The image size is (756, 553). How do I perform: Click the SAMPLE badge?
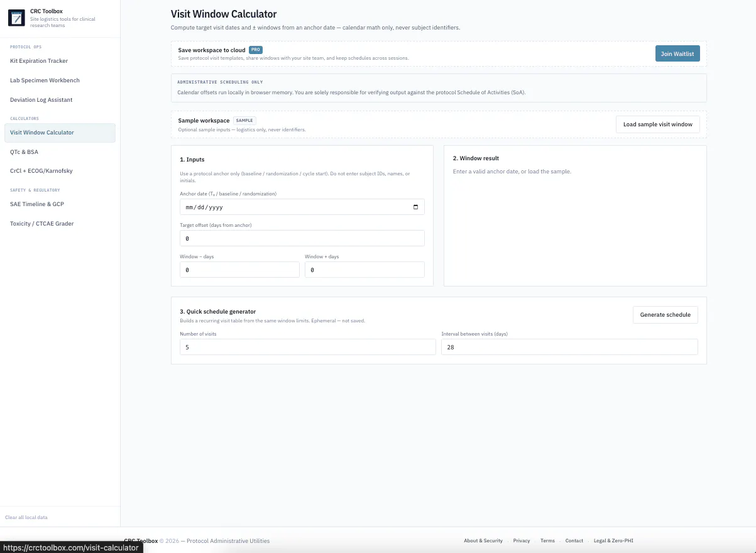click(x=244, y=121)
